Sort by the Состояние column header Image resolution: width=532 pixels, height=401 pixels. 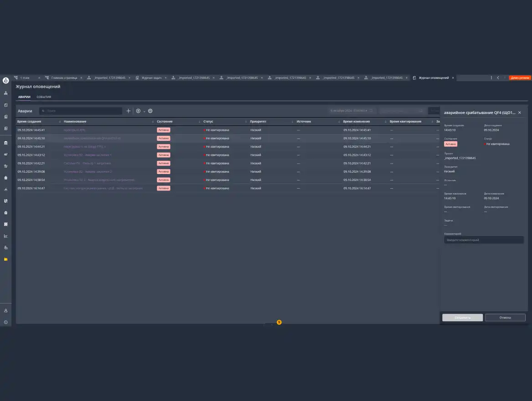(164, 122)
